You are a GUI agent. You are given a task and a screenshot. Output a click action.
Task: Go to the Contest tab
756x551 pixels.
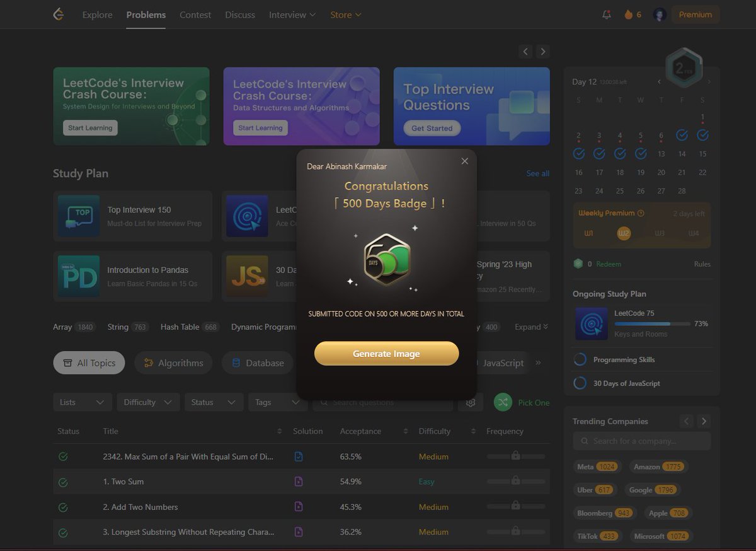pos(195,14)
